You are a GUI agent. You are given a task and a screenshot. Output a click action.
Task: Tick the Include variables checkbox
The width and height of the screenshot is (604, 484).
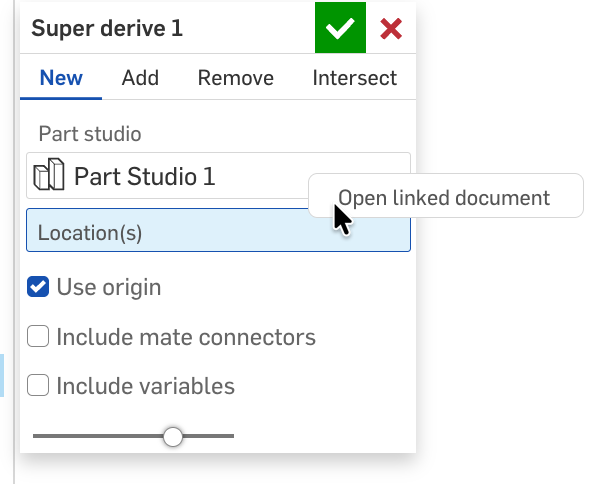(x=38, y=385)
